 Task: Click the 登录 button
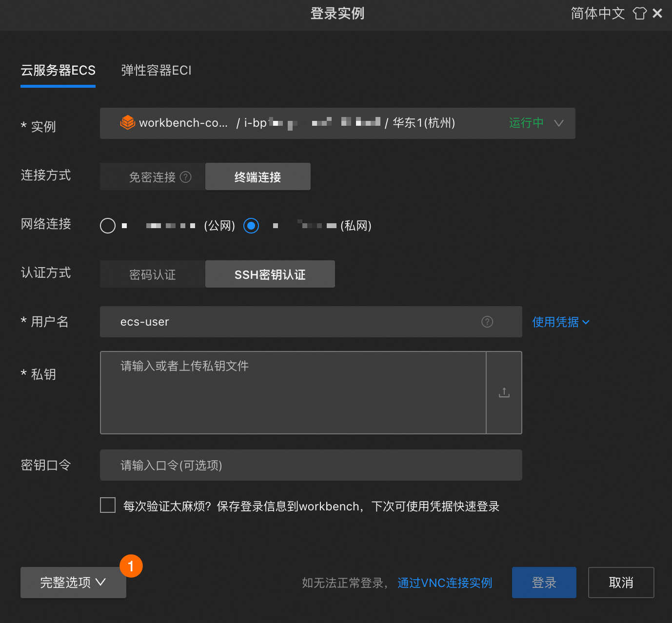point(544,583)
